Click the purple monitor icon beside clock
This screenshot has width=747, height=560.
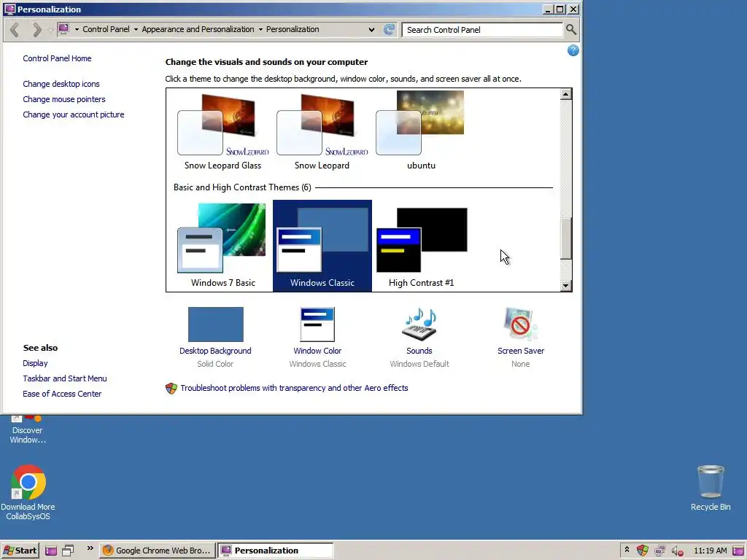tap(738, 551)
